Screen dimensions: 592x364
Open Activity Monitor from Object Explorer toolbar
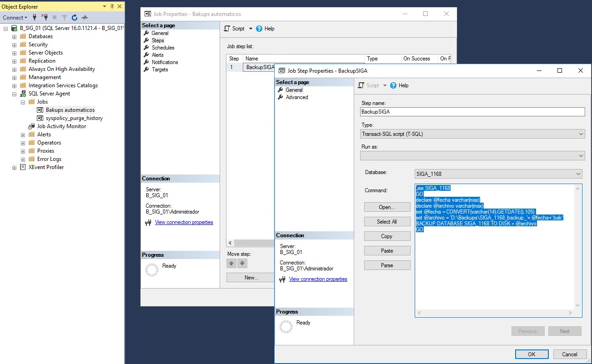point(85,17)
